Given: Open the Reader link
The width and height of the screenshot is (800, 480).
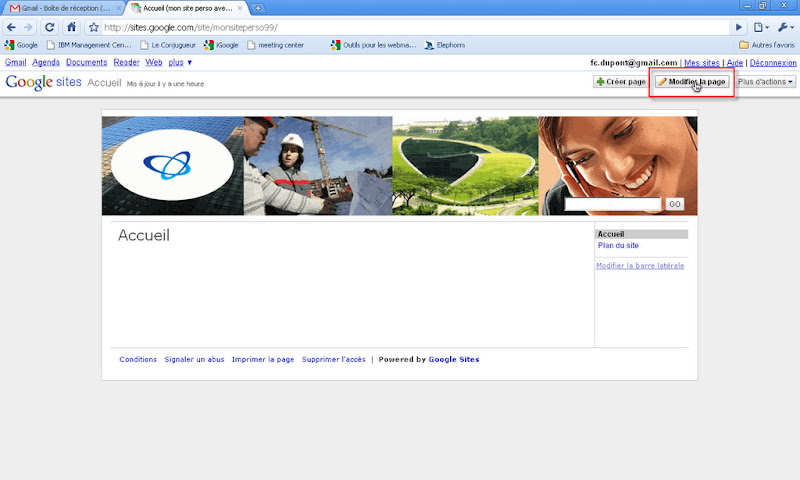Looking at the screenshot, I should click(127, 62).
